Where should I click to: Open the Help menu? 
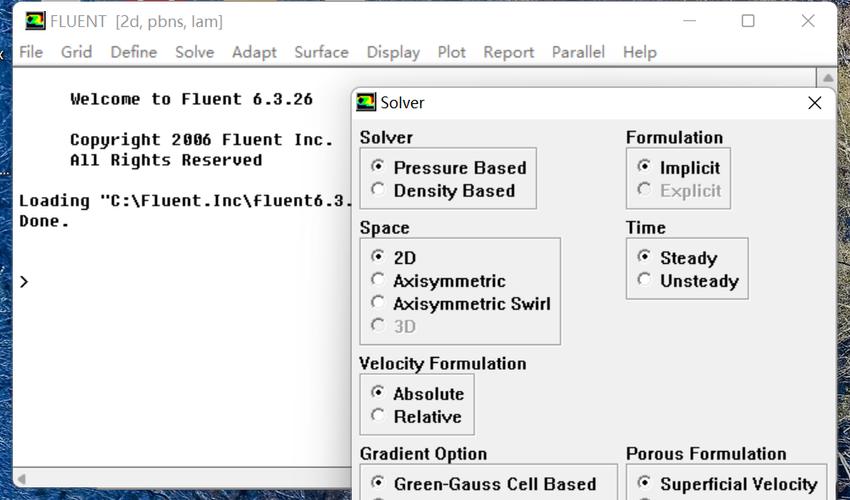[640, 52]
